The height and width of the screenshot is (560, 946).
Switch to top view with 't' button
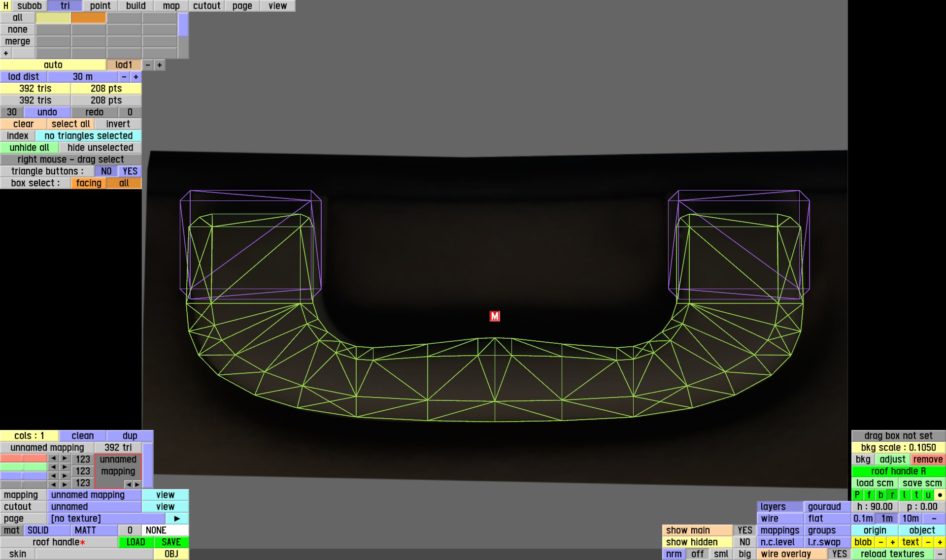(x=916, y=495)
